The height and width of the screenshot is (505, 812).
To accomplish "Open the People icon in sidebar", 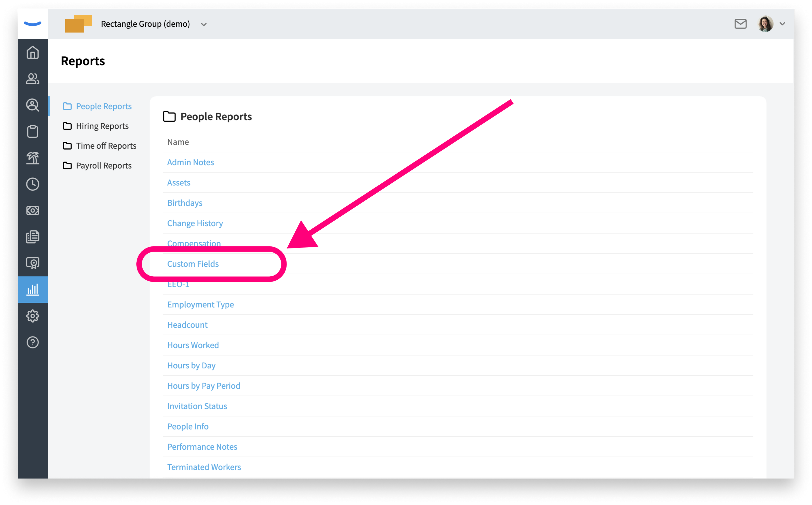I will click(x=33, y=79).
